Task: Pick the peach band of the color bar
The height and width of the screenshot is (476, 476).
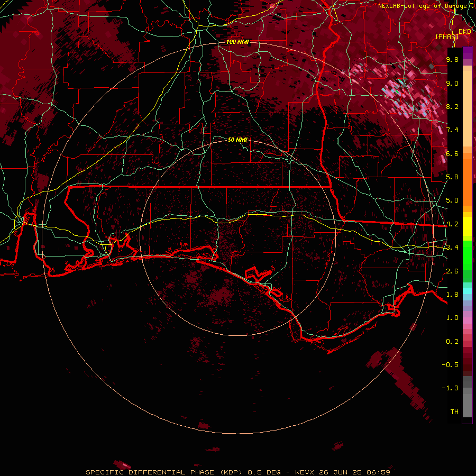Action: point(467,108)
